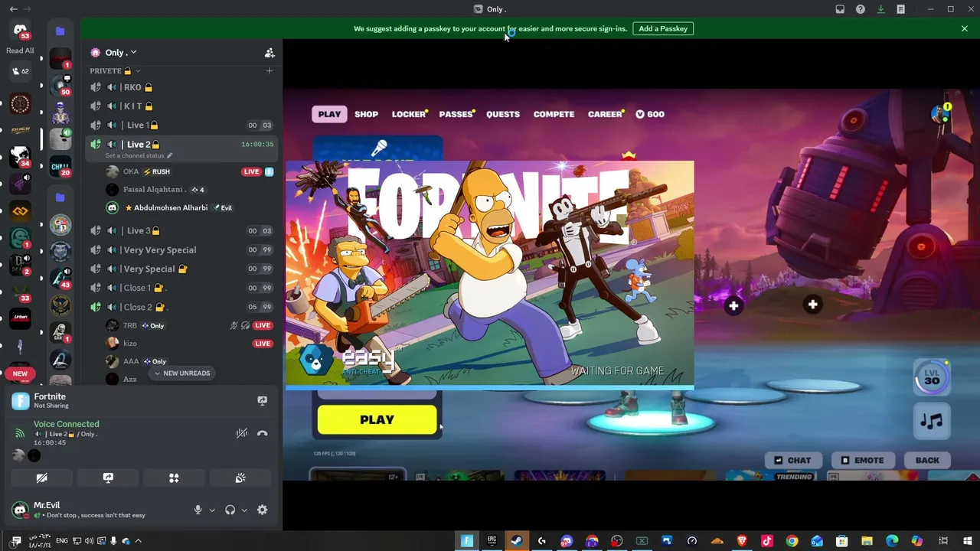980x551 pixels.
Task: Disconnect from the voice channel
Action: coord(262,433)
